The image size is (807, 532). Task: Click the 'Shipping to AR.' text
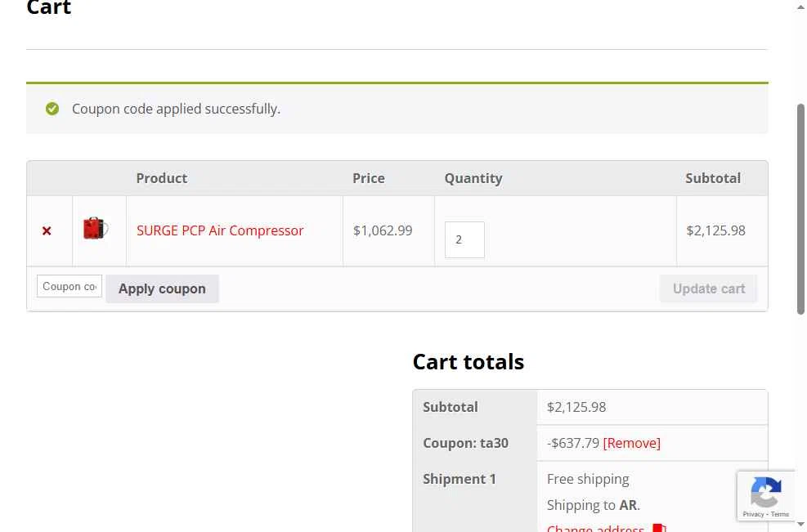coord(594,505)
